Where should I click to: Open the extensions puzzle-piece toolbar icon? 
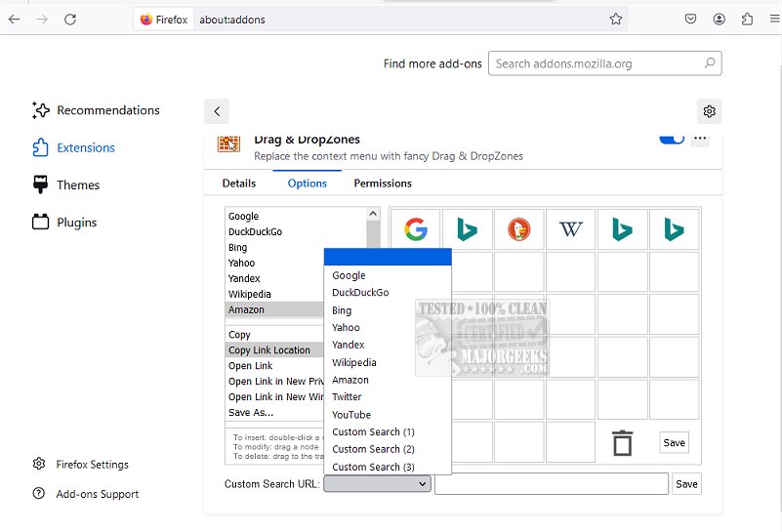click(747, 20)
